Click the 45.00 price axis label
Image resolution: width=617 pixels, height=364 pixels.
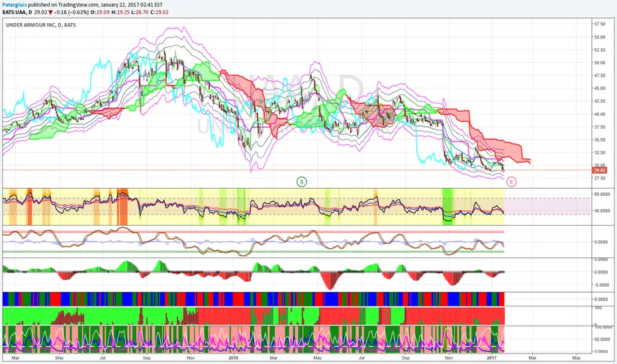[x=600, y=89]
